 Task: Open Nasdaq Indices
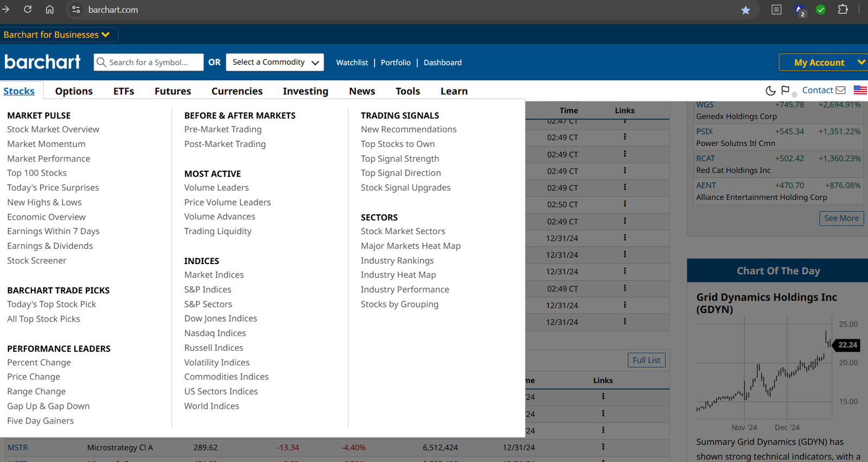pos(215,333)
